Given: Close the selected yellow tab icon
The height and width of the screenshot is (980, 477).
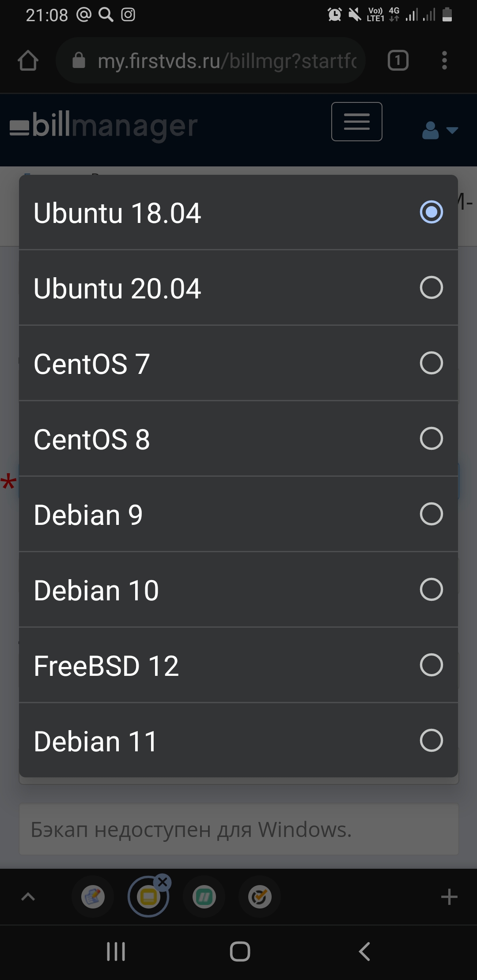Looking at the screenshot, I should 163,882.
